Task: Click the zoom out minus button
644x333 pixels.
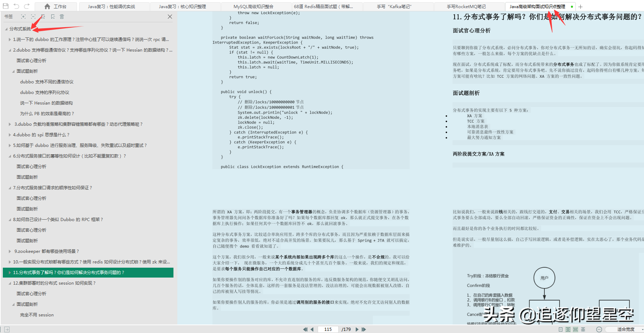Action: pyautogui.click(x=599, y=329)
